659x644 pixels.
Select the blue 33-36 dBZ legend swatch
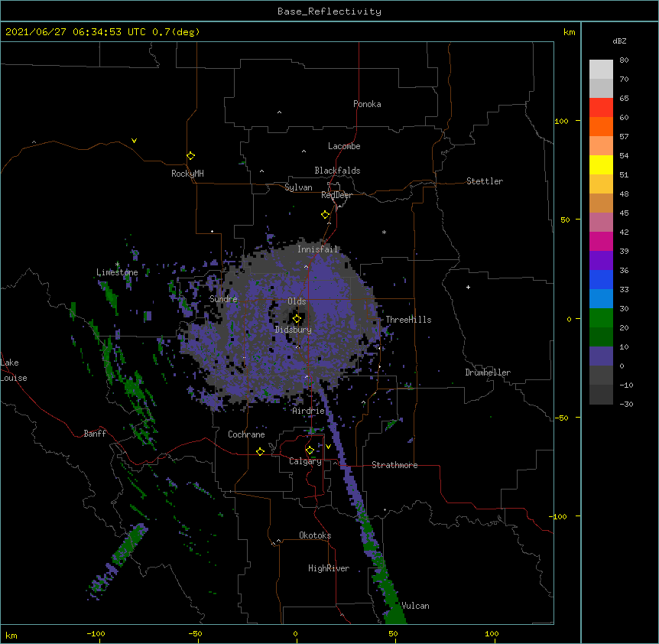pos(601,279)
